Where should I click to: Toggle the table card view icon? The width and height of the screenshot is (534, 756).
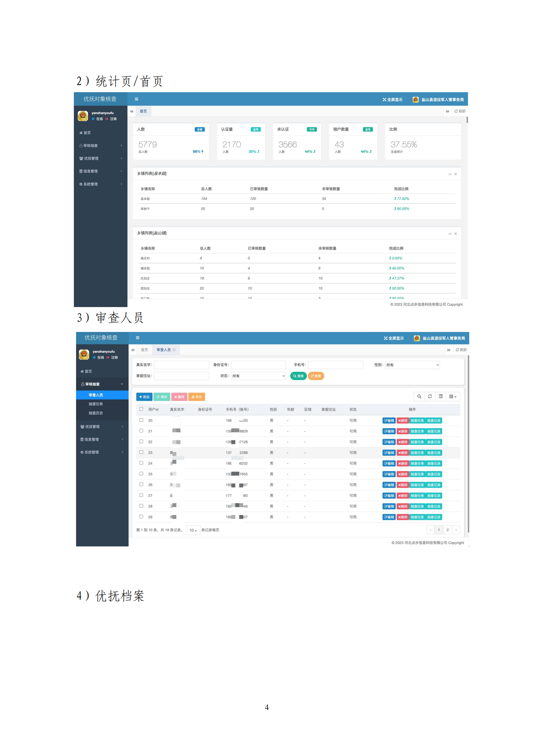coord(441,396)
